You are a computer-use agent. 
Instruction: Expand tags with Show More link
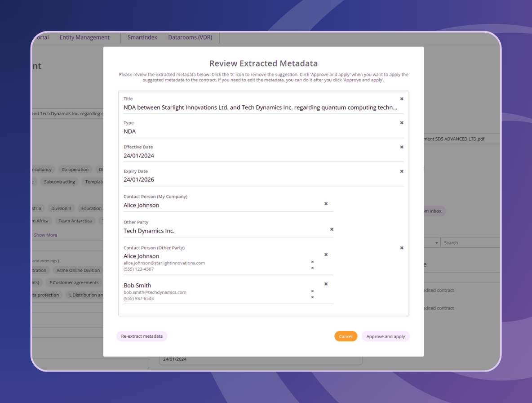45,235
